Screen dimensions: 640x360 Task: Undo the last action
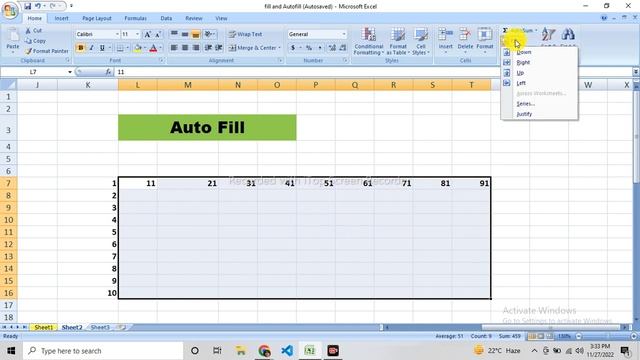click(x=38, y=6)
